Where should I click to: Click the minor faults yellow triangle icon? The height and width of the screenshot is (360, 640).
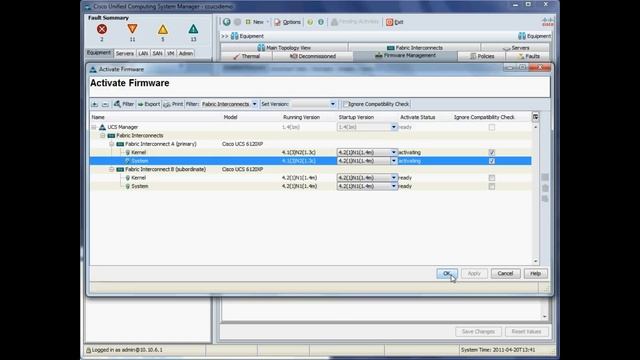click(x=163, y=29)
